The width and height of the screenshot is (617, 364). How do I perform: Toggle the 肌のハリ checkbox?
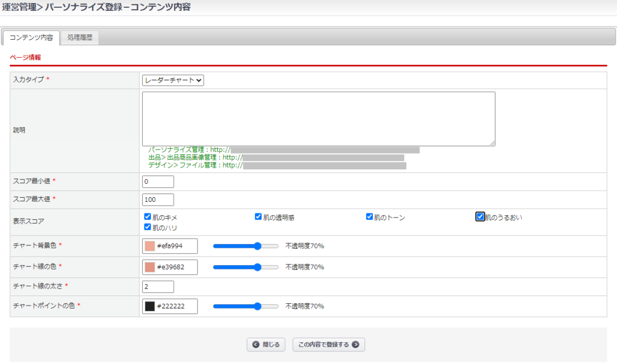pos(148,227)
